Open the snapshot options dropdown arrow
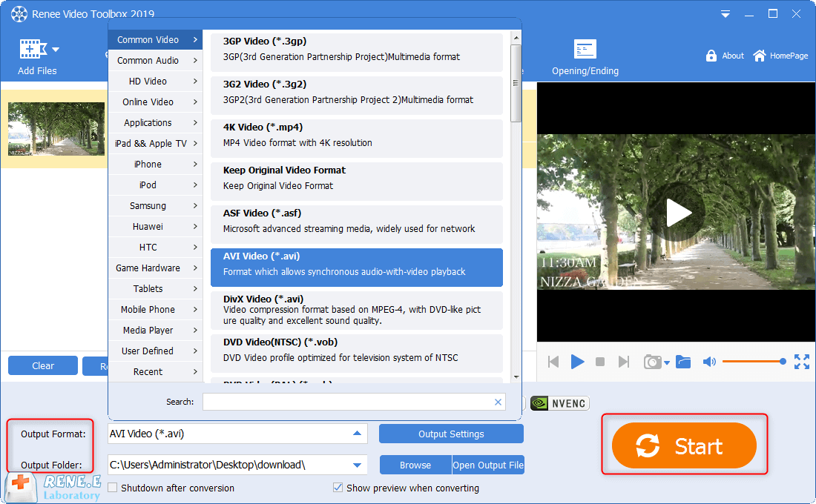 pyautogui.click(x=667, y=363)
